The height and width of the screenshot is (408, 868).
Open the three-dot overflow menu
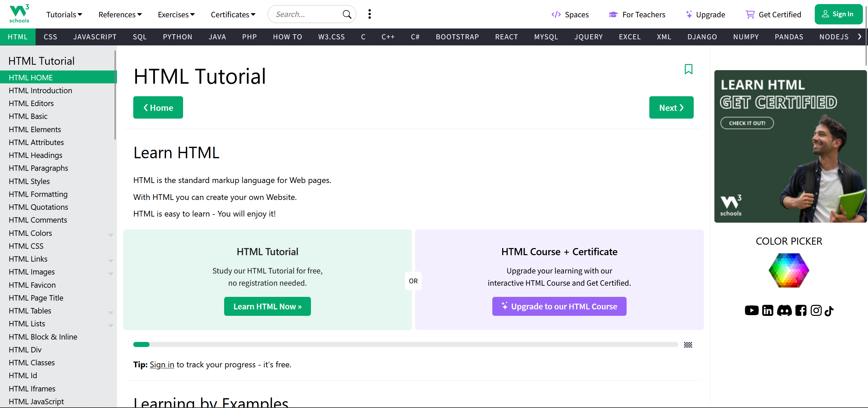pos(369,14)
